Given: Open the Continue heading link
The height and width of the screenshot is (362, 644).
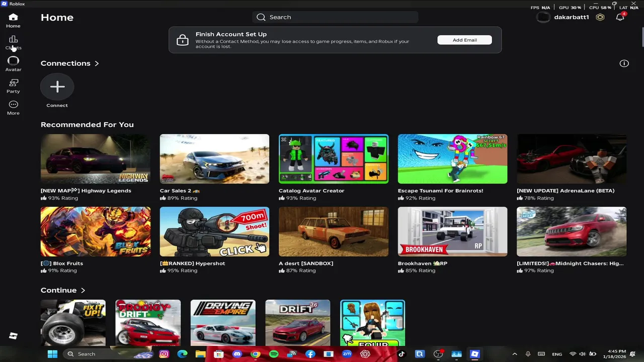Looking at the screenshot, I should click(58, 290).
